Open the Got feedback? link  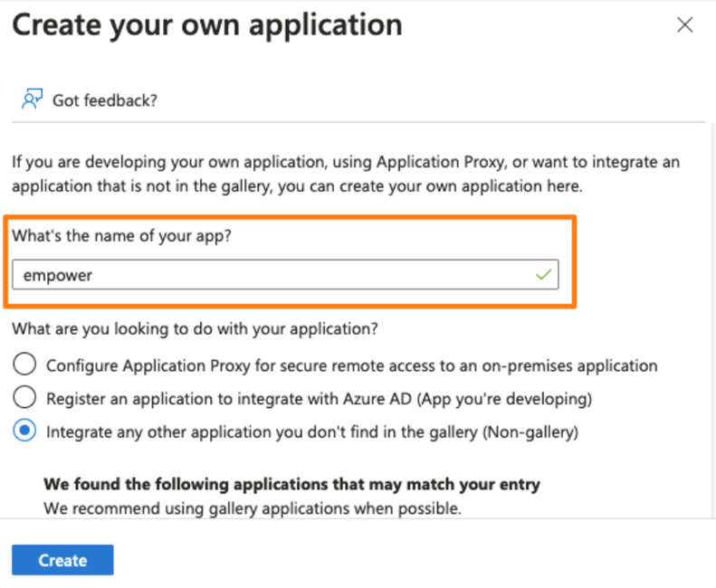pyautogui.click(x=105, y=100)
